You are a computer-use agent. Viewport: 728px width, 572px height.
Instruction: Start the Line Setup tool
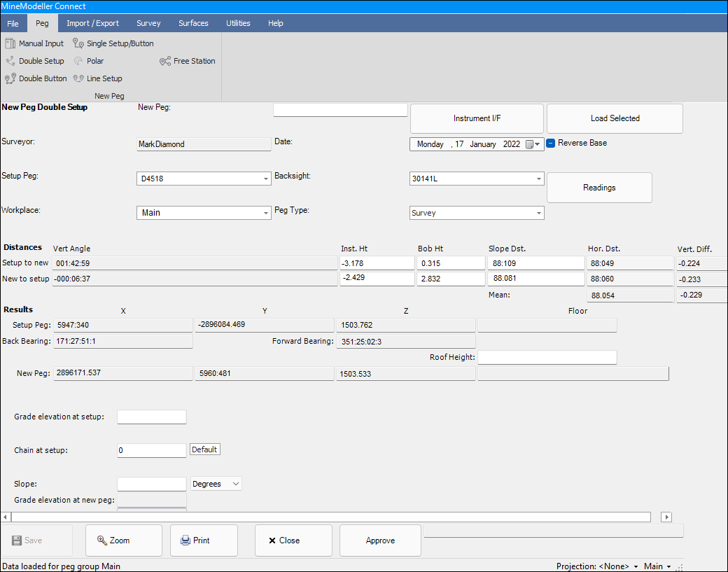(97, 78)
